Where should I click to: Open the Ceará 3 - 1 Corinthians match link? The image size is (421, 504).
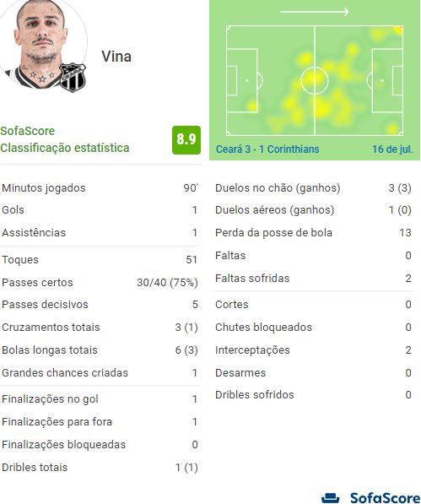(267, 149)
